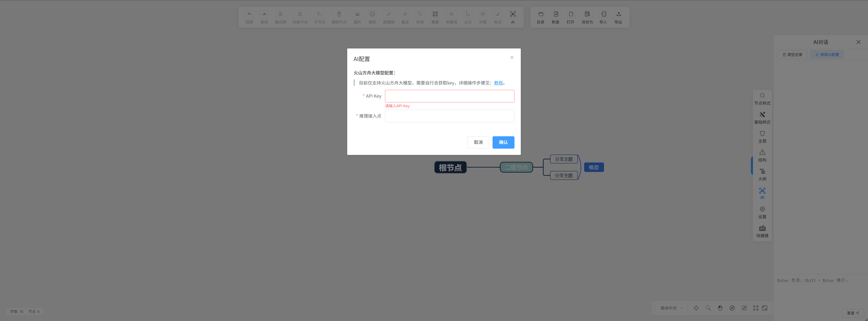Click the locate-root crosshair icon in bottom bar
This screenshot has height=321, width=868.
pyautogui.click(x=696, y=308)
